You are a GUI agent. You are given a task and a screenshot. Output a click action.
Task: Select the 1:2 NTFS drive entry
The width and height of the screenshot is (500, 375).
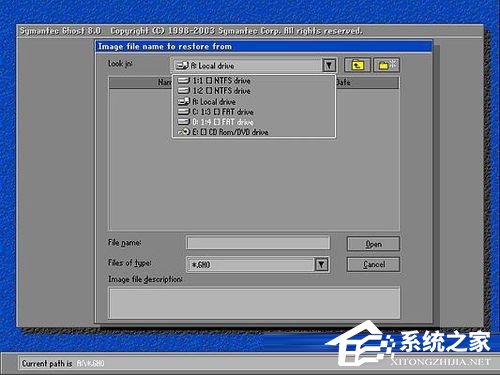coord(254,91)
